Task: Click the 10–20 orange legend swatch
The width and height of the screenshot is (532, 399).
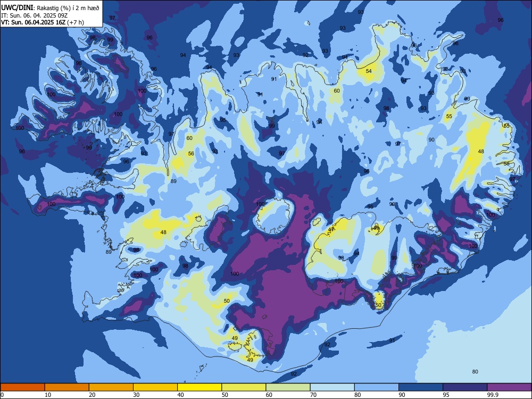Action: [67, 387]
